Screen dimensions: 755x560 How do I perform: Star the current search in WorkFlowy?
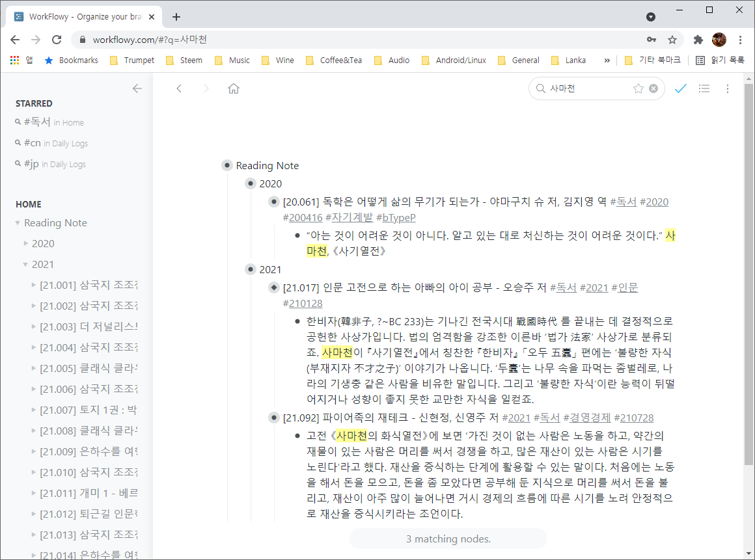point(638,88)
